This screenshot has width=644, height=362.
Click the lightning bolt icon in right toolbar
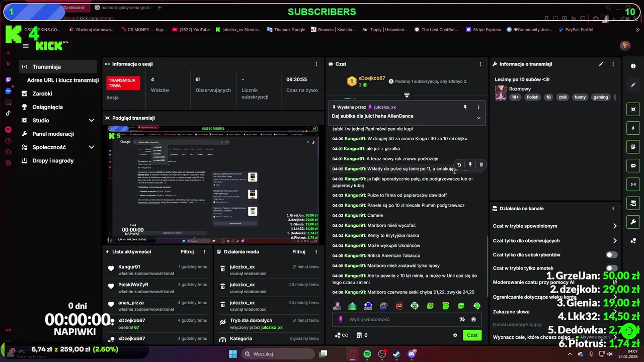pyautogui.click(x=633, y=128)
